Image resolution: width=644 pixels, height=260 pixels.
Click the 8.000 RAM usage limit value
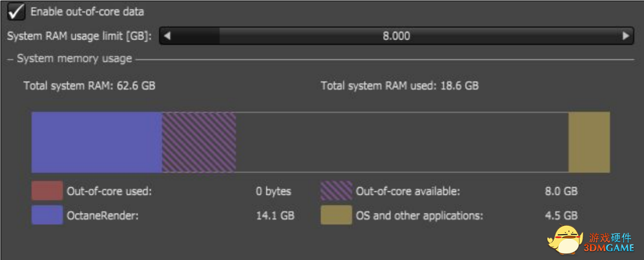(x=397, y=36)
